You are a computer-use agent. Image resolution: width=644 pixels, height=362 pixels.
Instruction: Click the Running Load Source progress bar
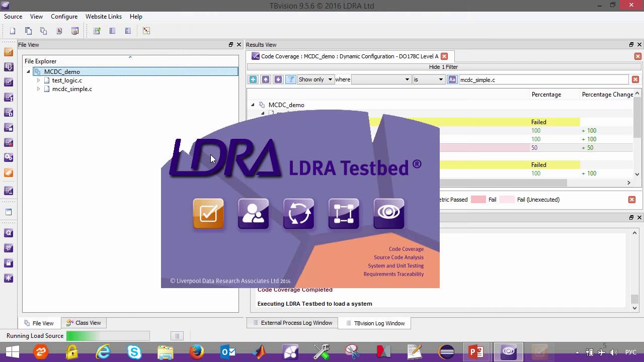coord(108,336)
